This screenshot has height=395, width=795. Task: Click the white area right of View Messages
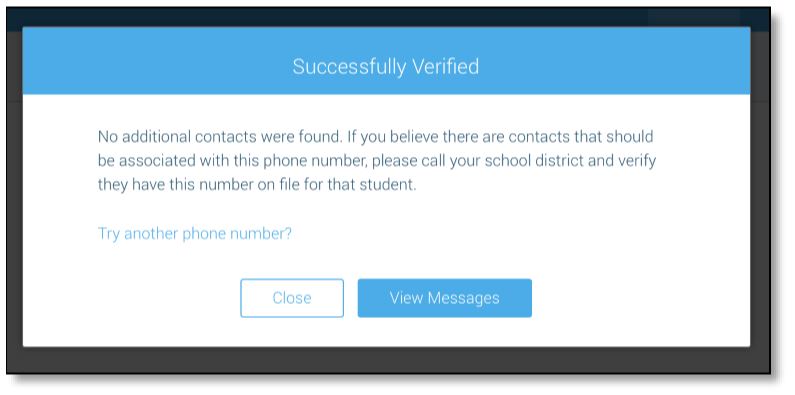point(639,298)
